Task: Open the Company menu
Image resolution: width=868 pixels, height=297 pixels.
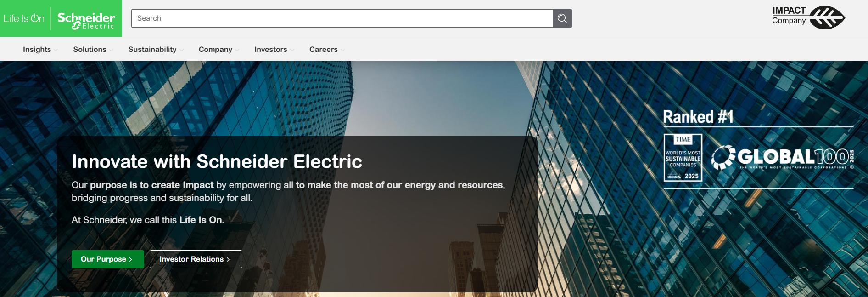Action: pyautogui.click(x=215, y=50)
